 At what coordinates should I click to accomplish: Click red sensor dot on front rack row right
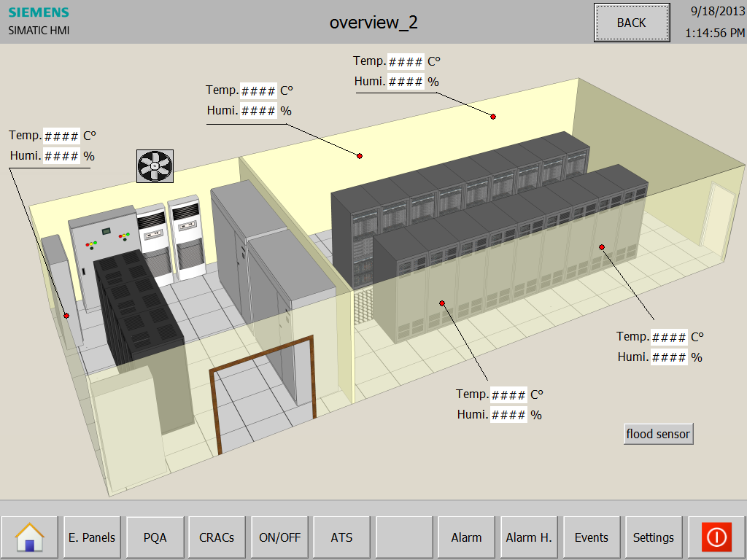[602, 247]
